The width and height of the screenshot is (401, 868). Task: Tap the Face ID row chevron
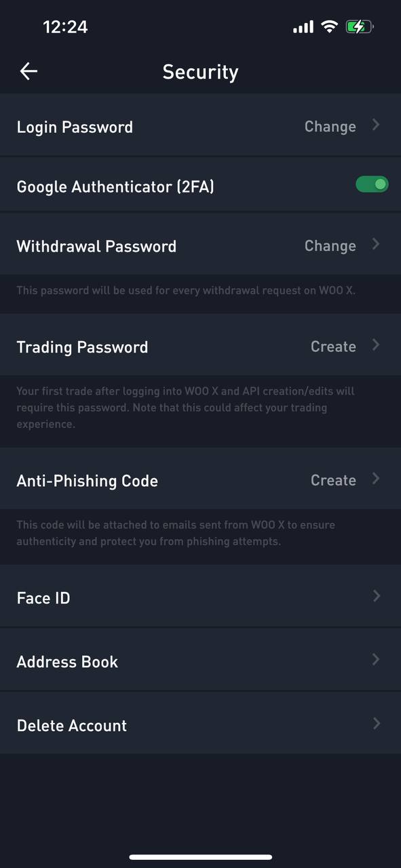[376, 596]
